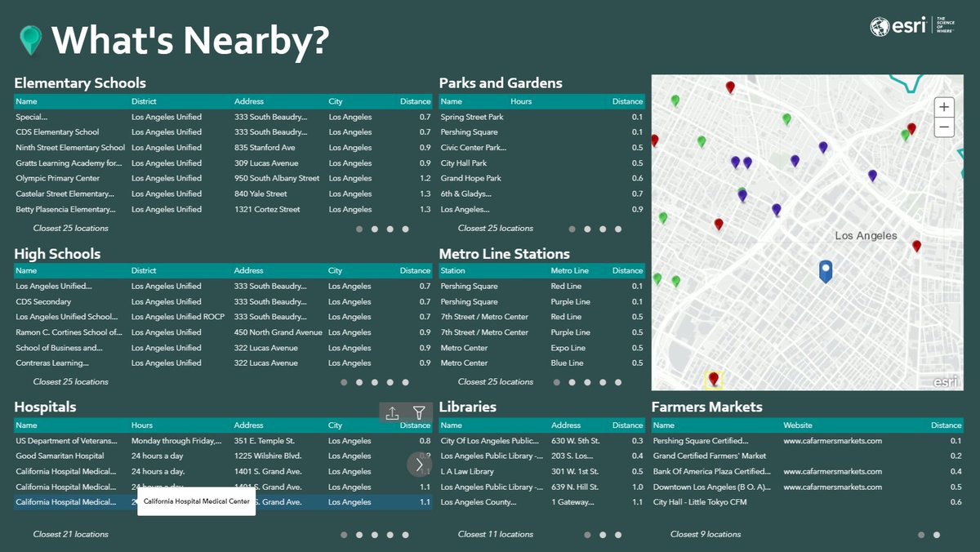Click Distance column header in Elementary Schools

click(415, 102)
